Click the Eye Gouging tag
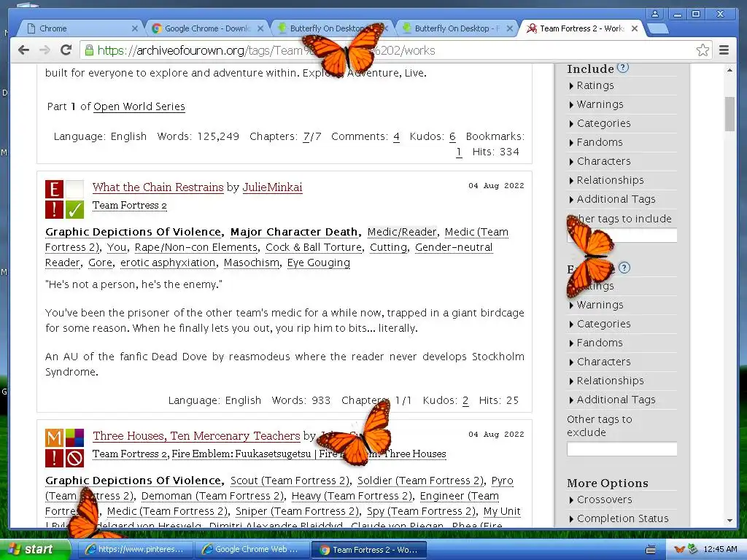Screen dimensions: 747x560 click(319, 262)
